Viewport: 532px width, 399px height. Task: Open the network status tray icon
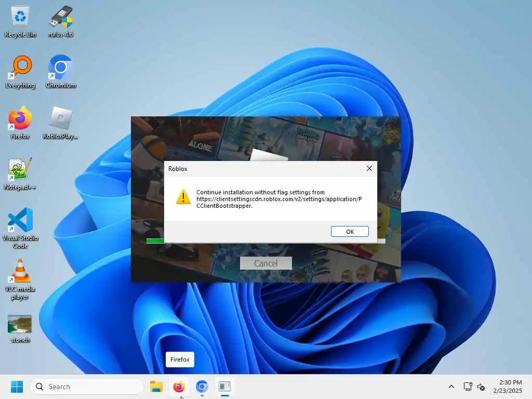pyautogui.click(x=468, y=387)
